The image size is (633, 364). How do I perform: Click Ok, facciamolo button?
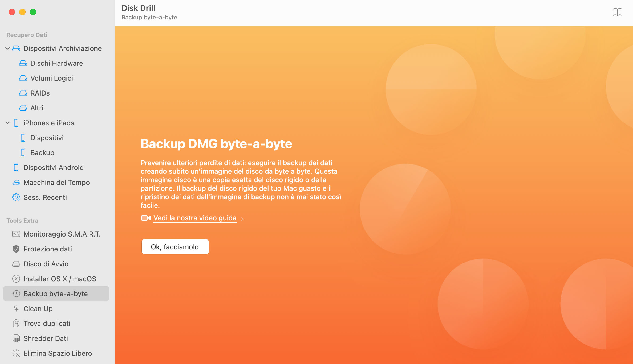pyautogui.click(x=175, y=247)
